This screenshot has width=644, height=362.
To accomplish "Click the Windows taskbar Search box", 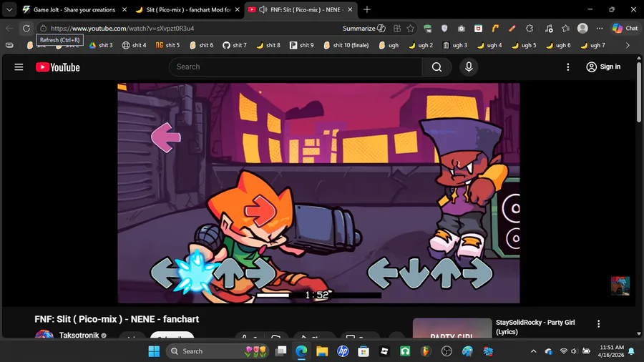I will pos(218,351).
